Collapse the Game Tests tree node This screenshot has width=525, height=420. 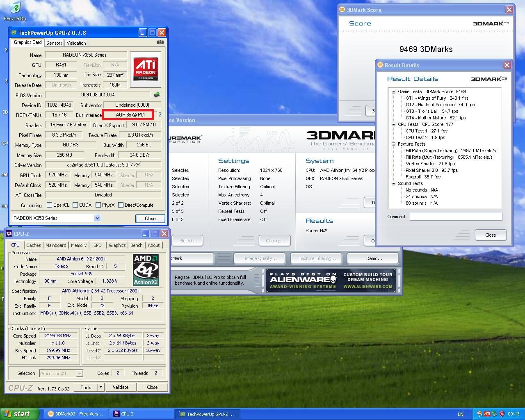tap(393, 92)
